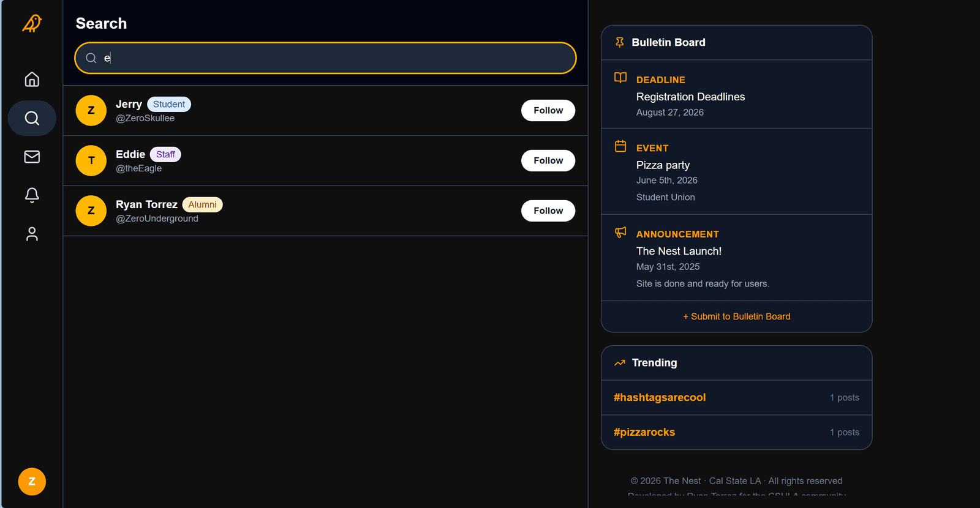Screen dimensions: 980x508
Task: Click the pin icon beside Bulletin Board
Action: click(x=620, y=42)
